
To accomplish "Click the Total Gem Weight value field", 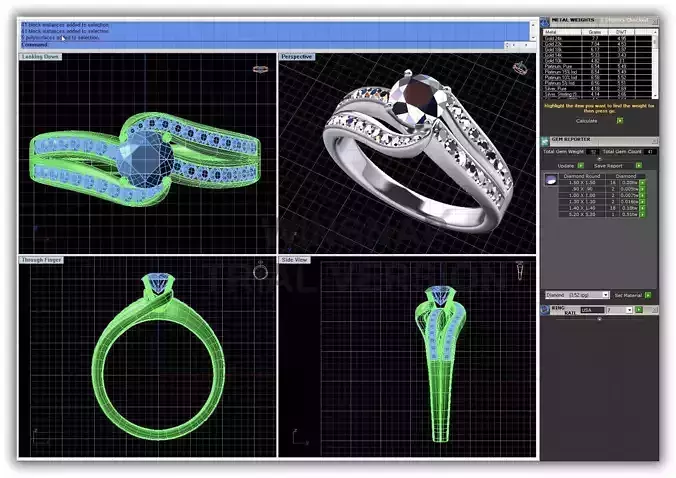I will (593, 152).
